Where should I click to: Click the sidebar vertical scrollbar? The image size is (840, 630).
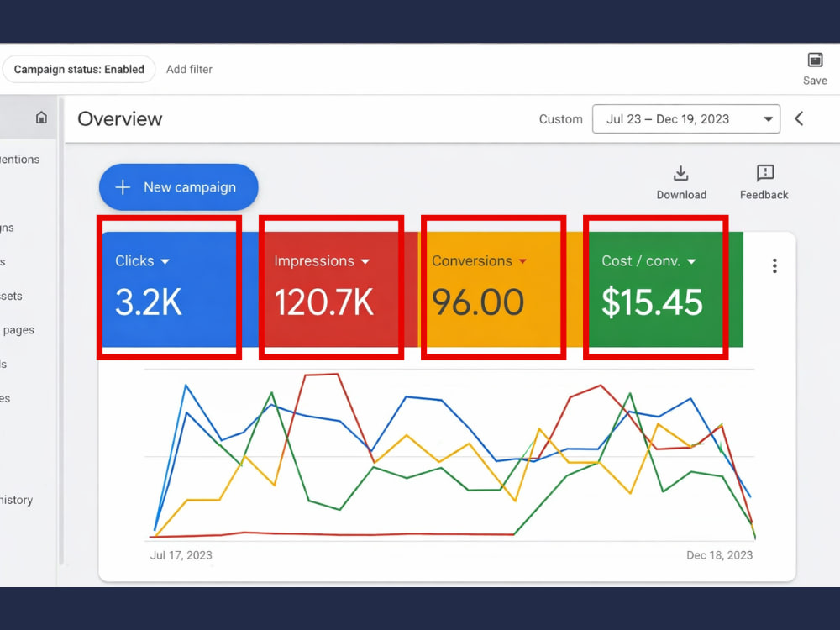point(61,331)
